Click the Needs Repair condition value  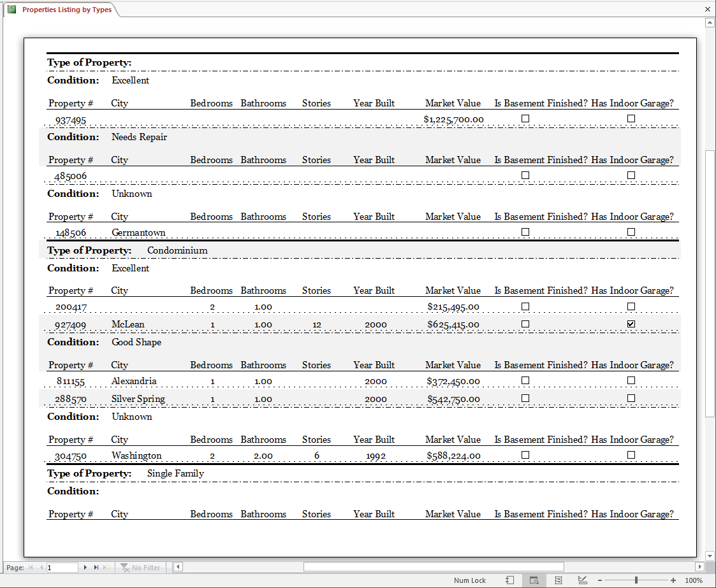(139, 137)
